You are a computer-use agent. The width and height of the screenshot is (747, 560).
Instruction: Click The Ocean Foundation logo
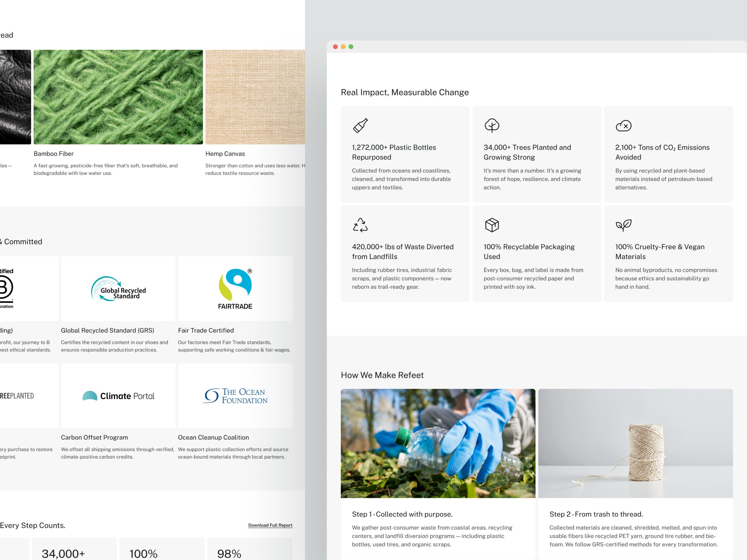[235, 395]
